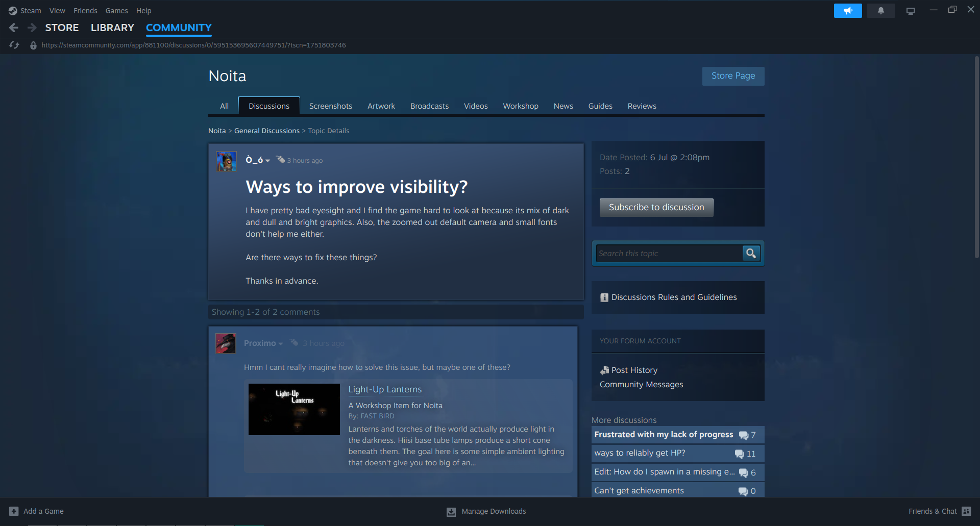The height and width of the screenshot is (526, 980).
Task: Click original poster's avatar
Action: 226,161
